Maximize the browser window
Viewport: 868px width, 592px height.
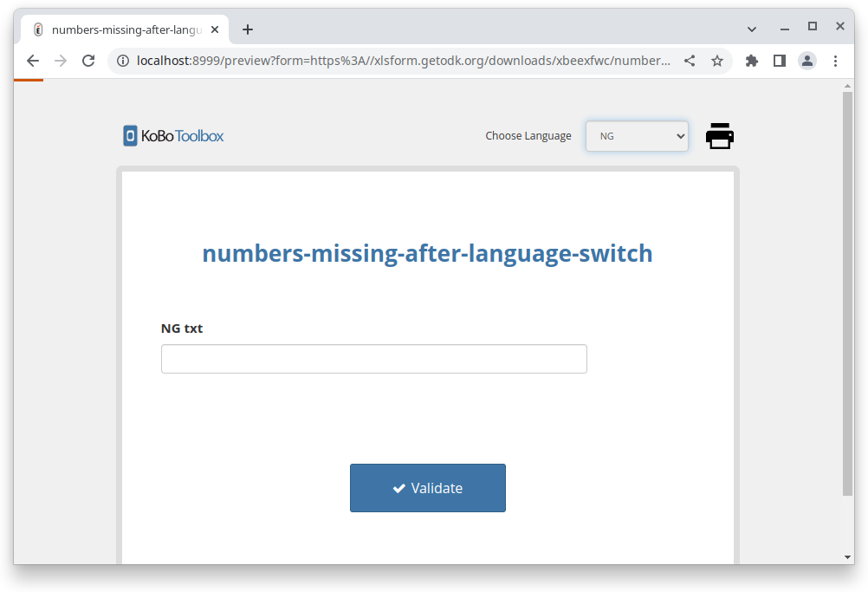(812, 27)
